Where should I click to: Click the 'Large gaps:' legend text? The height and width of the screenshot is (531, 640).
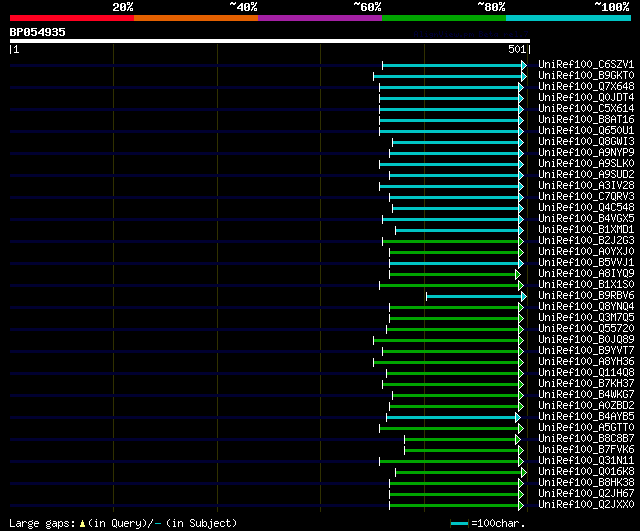[x=42, y=524]
